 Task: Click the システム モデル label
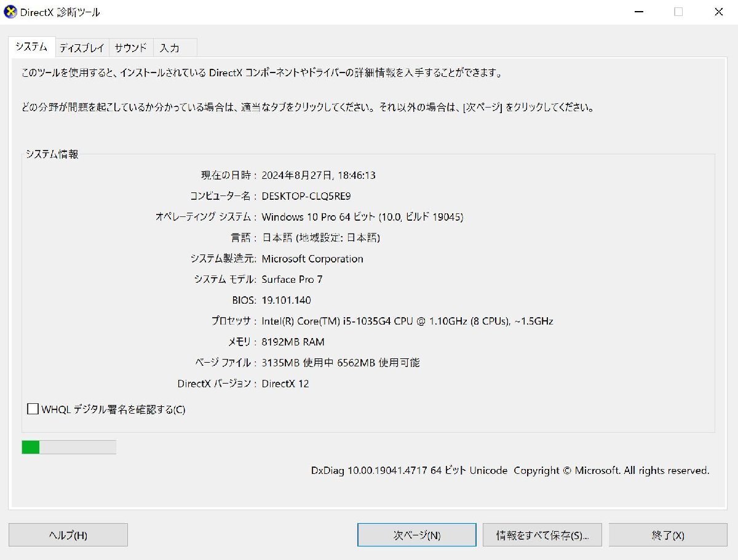point(225,279)
